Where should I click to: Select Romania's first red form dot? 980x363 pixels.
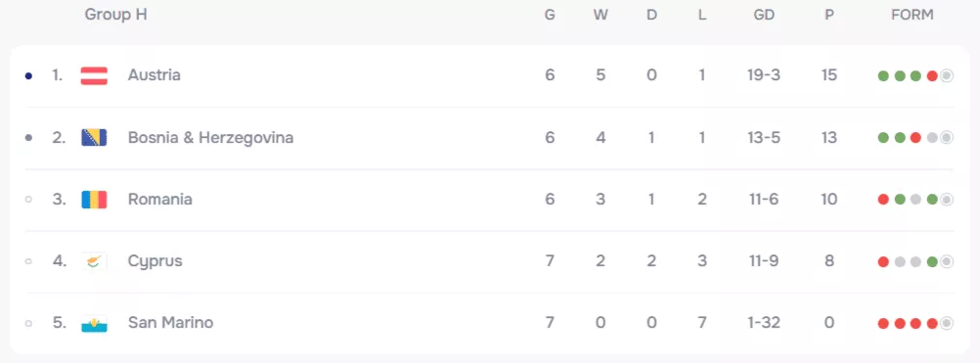(x=883, y=200)
